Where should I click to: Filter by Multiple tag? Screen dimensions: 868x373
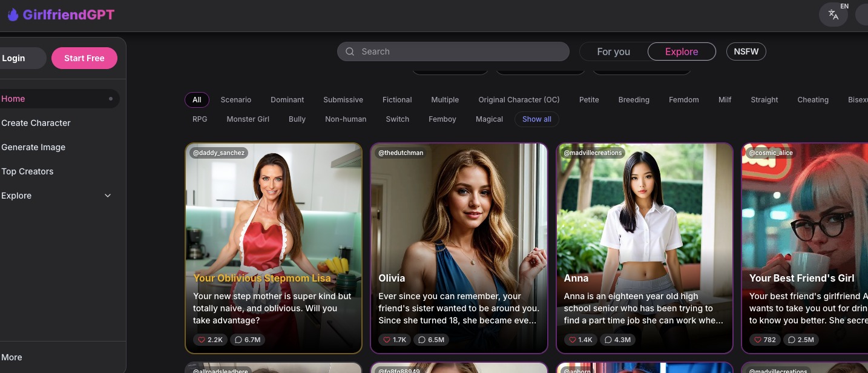tap(445, 100)
